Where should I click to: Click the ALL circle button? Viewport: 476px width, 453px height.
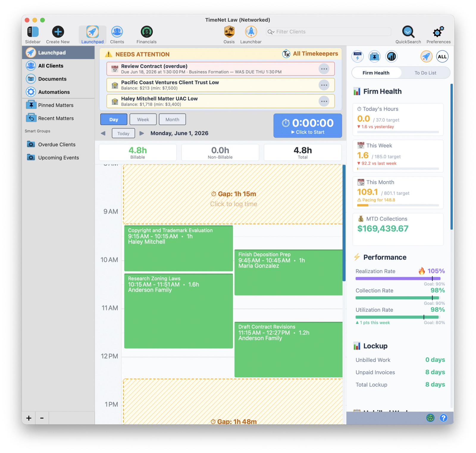tap(442, 57)
